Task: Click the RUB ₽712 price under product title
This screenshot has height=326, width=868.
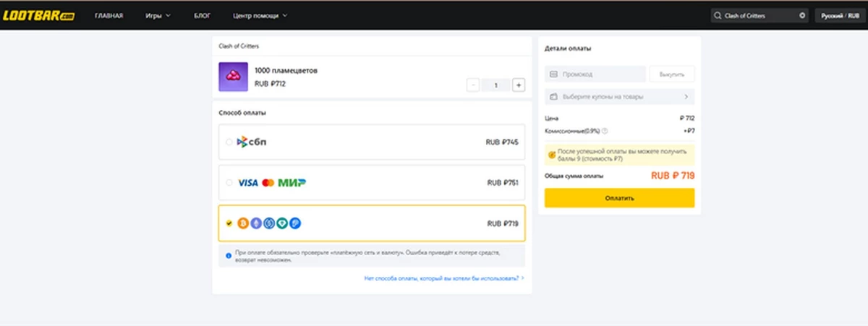Action: (271, 84)
